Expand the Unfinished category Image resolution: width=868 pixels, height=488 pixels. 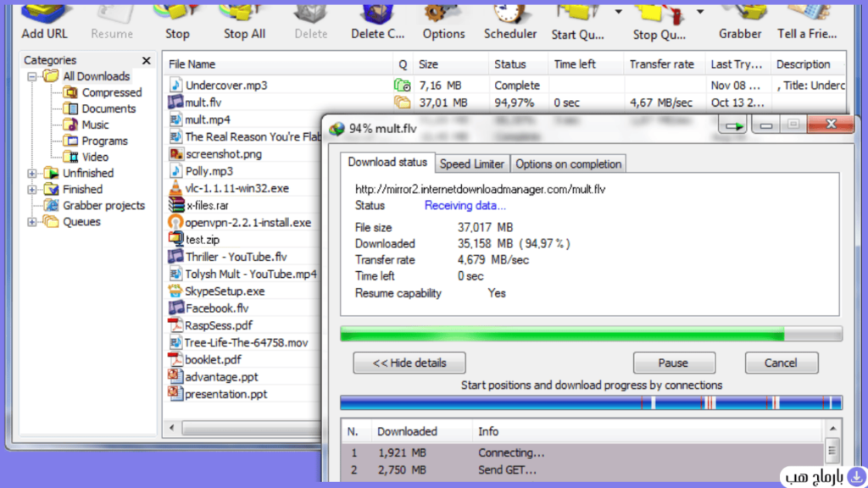pyautogui.click(x=32, y=173)
